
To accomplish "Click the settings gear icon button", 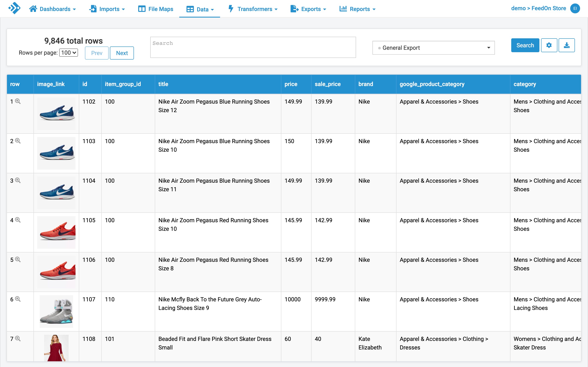I will tap(549, 45).
